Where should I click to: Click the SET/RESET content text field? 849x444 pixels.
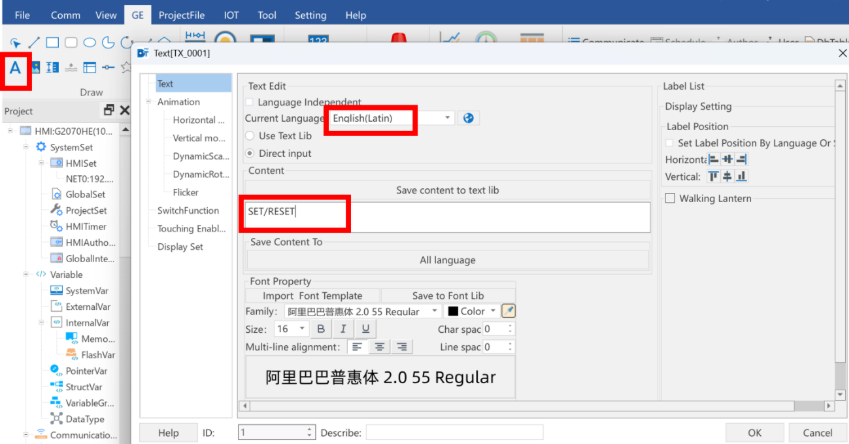click(447, 217)
